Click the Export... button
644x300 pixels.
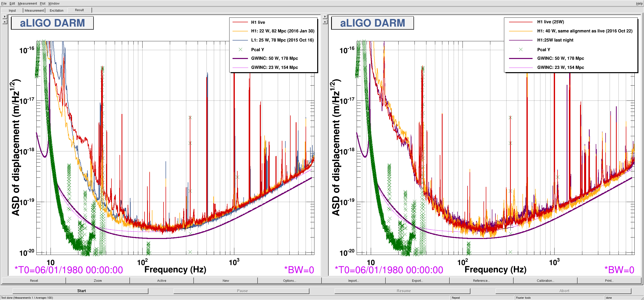pyautogui.click(x=418, y=281)
